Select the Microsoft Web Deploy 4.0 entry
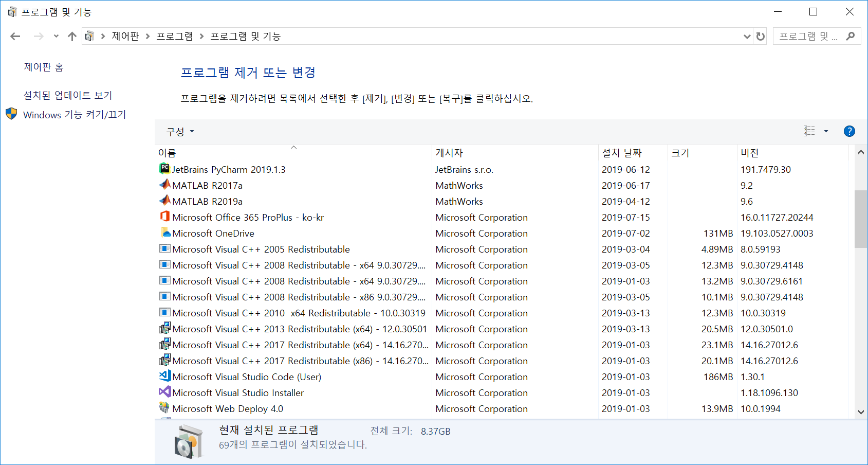868x465 pixels. point(228,408)
